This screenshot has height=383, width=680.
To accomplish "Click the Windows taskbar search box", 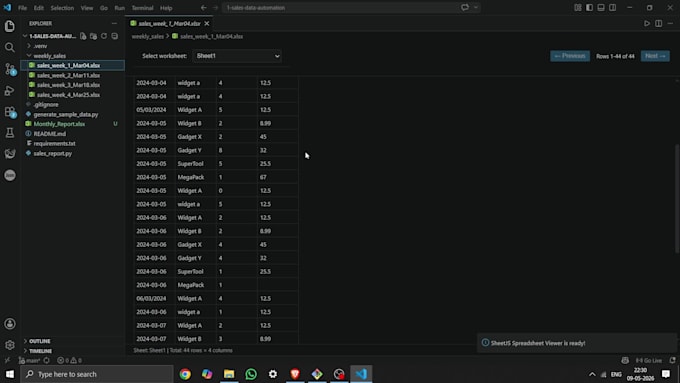I will click(97, 374).
